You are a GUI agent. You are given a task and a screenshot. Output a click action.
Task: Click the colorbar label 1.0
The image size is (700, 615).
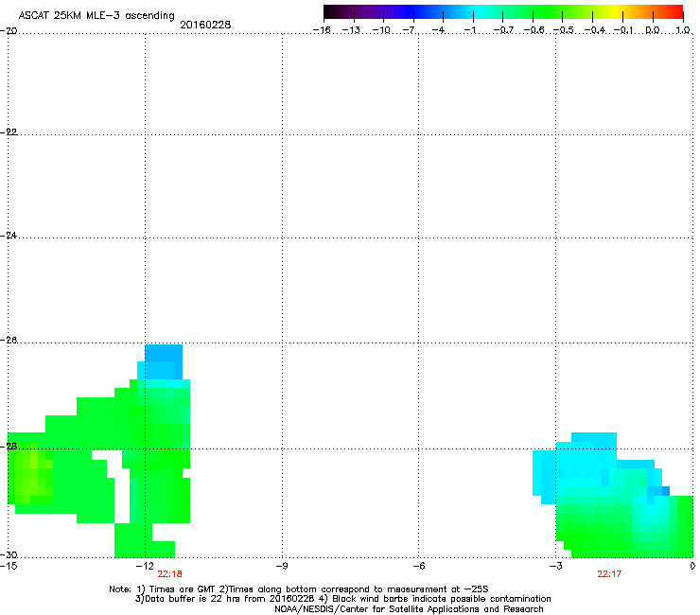(683, 30)
